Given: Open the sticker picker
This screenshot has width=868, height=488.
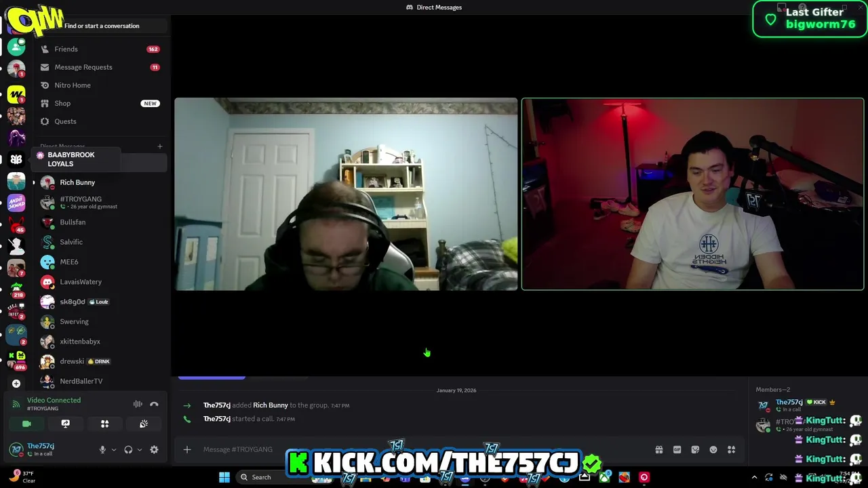Looking at the screenshot, I should [695, 449].
